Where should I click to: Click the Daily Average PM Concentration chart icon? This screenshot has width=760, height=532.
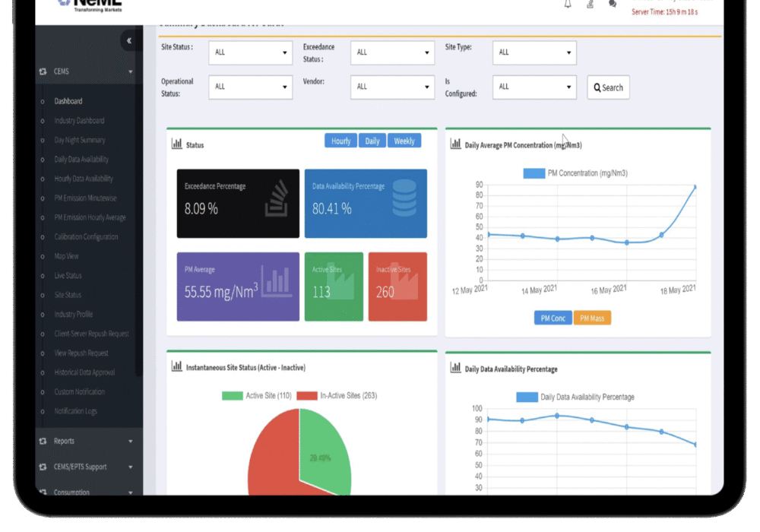[x=456, y=144]
